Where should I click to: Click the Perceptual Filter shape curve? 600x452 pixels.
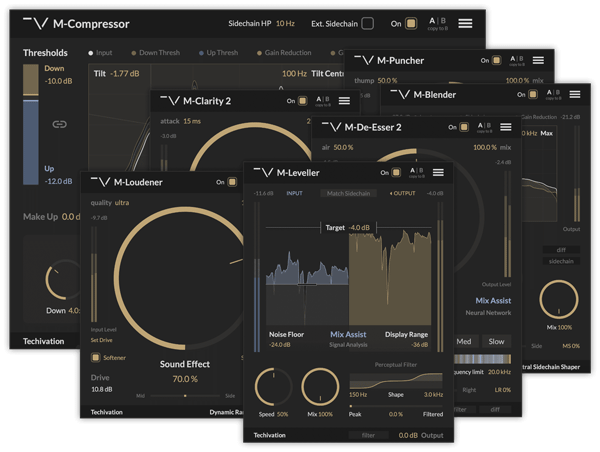[x=396, y=381]
